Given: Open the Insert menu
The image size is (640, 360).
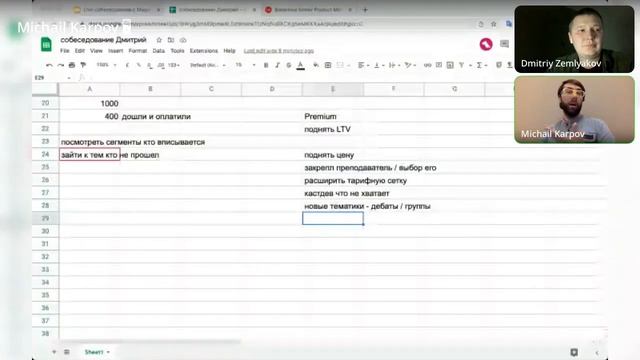Looking at the screenshot, I should coord(116,51).
